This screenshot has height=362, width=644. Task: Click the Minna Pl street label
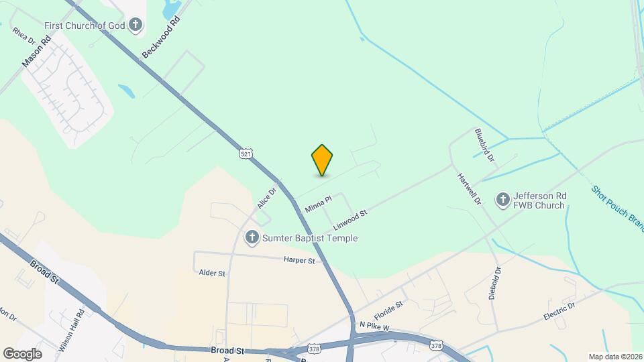(x=318, y=204)
